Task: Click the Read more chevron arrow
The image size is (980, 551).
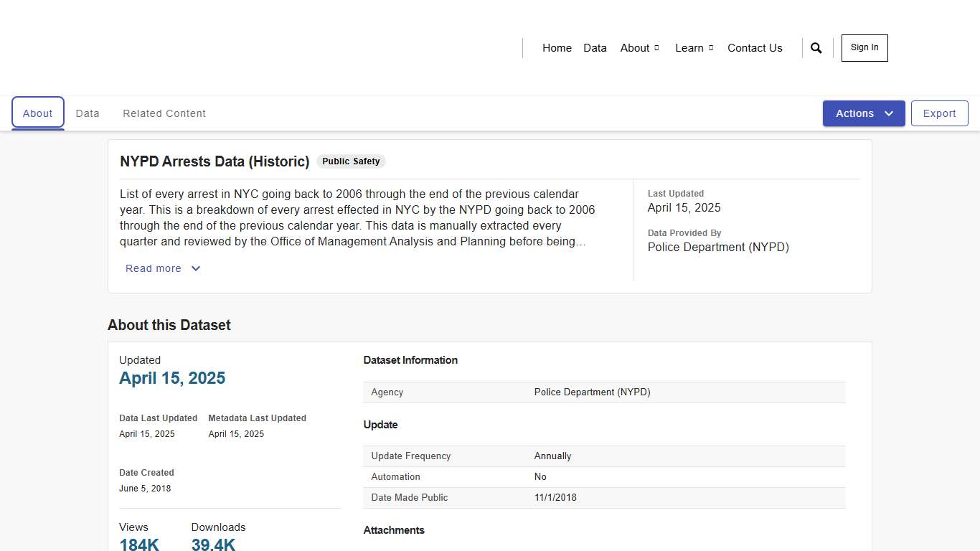Action: click(x=195, y=268)
